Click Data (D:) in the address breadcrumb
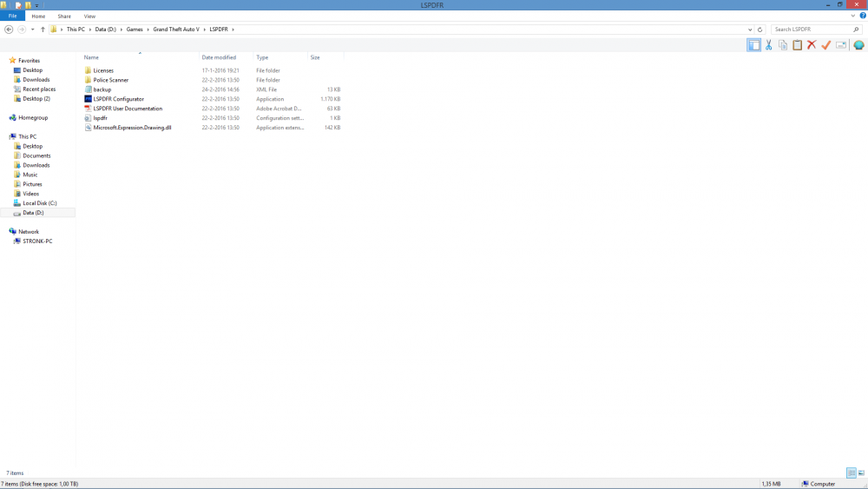Screen dimensions: 868x489 (x=106, y=30)
